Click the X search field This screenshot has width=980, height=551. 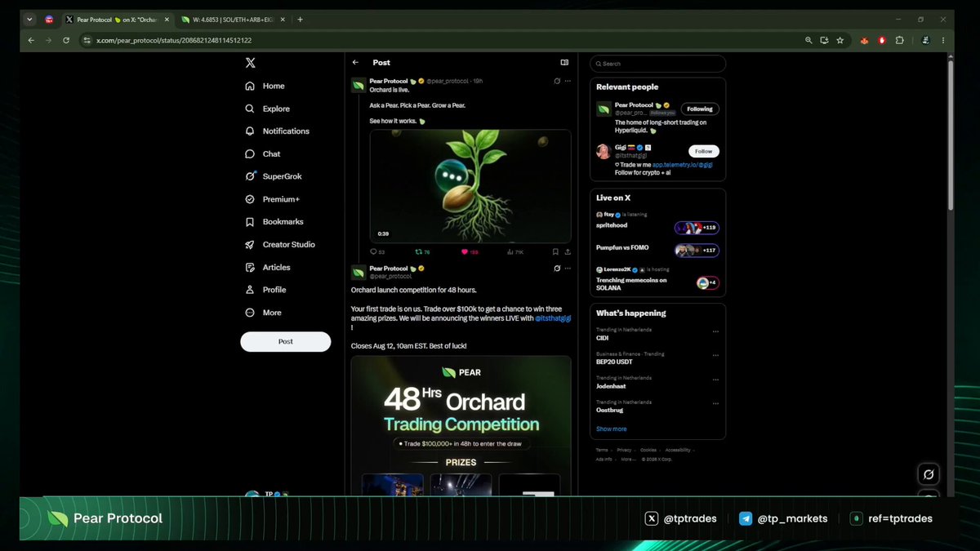tap(657, 64)
